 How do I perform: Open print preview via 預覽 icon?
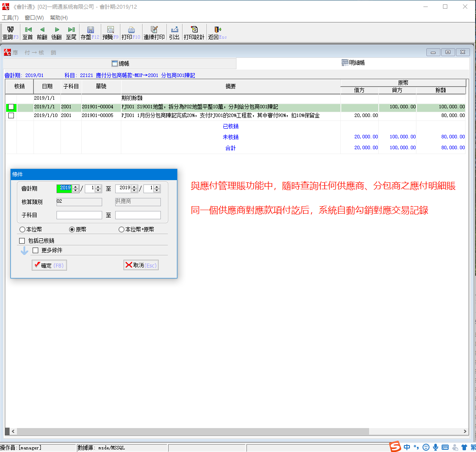point(110,32)
